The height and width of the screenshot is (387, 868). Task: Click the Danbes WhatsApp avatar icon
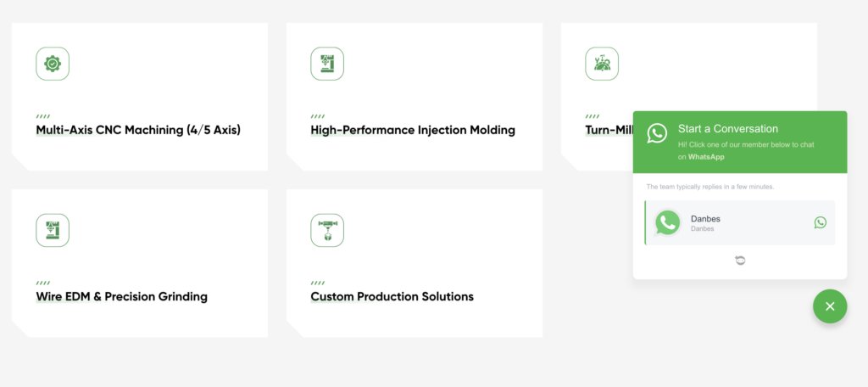[x=668, y=223]
